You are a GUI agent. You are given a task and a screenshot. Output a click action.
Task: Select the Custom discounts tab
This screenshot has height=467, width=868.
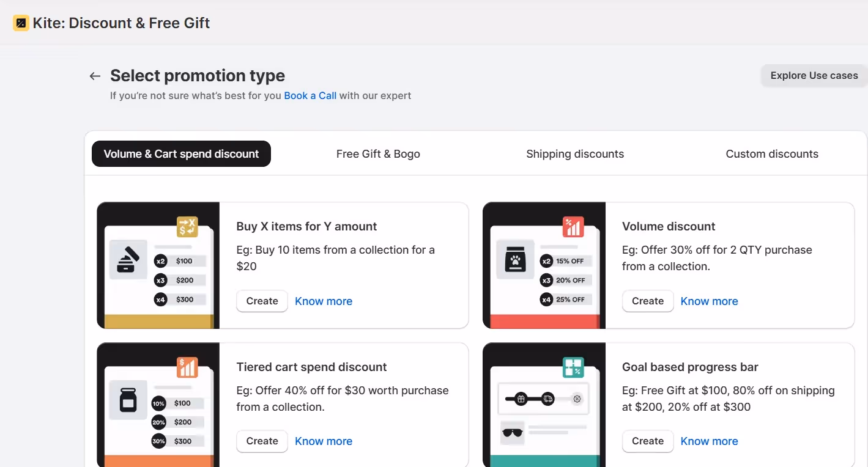772,154
